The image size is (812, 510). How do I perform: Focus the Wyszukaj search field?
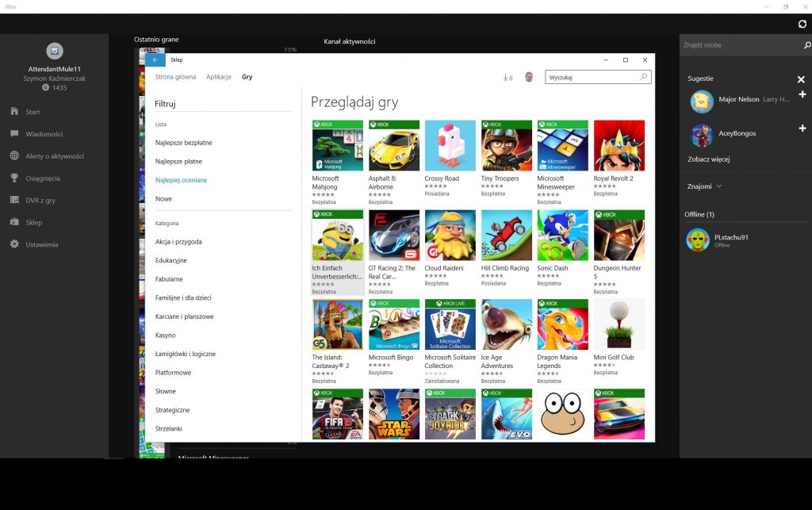pos(592,77)
